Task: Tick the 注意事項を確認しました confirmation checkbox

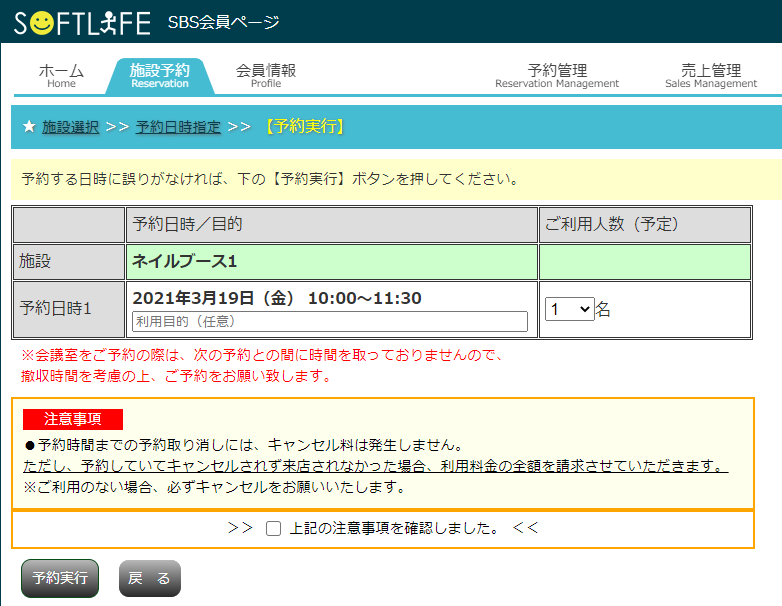Action: pyautogui.click(x=273, y=529)
